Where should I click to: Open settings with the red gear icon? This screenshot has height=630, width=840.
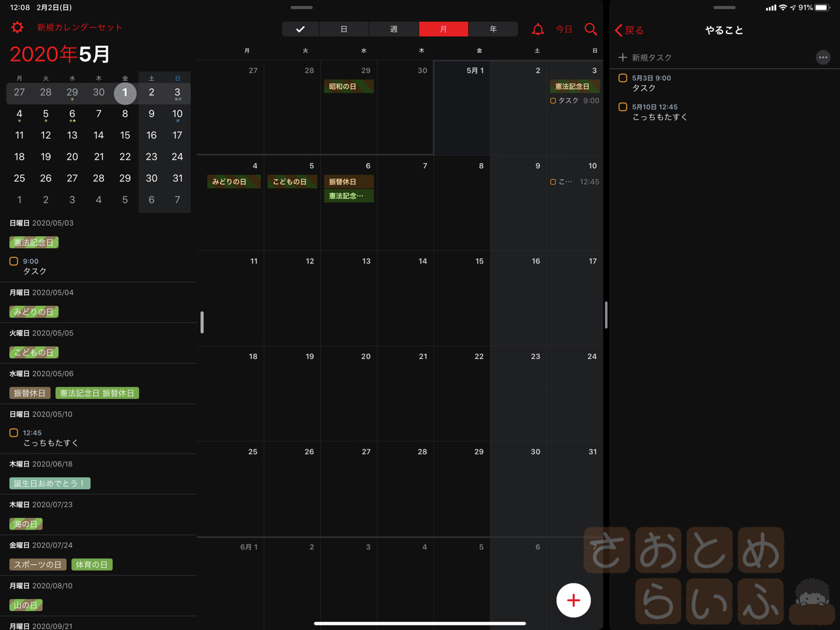pyautogui.click(x=17, y=28)
